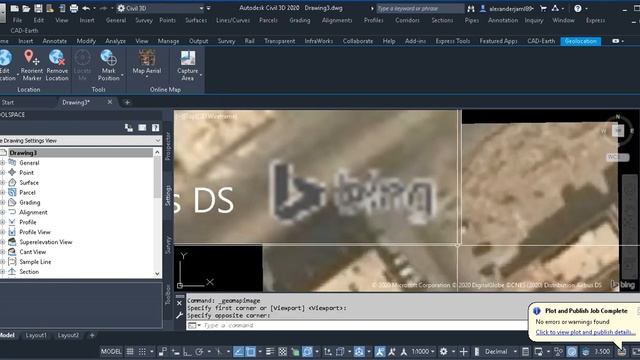Screen dimensions: 640x360
Task: Click the Toolspace tree layout icon
Action: click(129, 128)
